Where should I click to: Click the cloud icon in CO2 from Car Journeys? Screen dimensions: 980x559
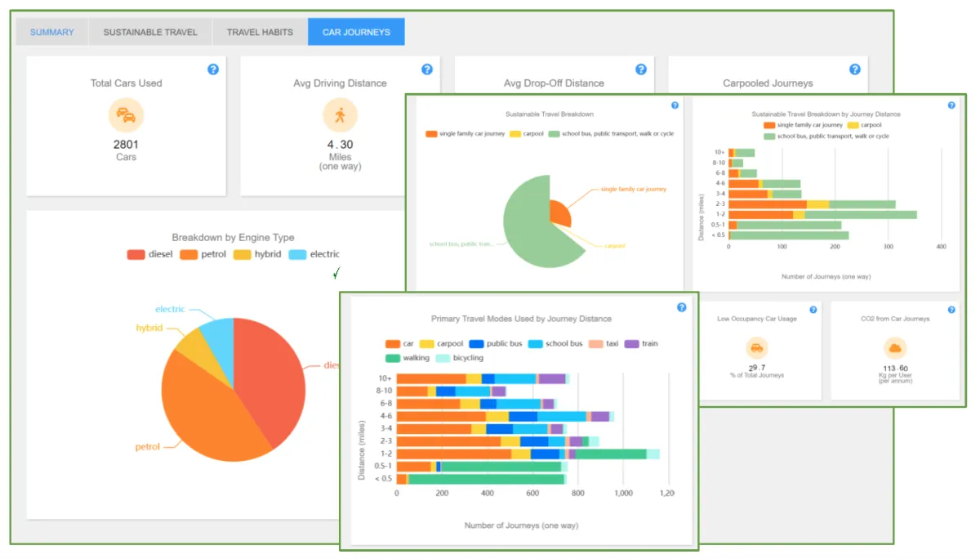[895, 348]
